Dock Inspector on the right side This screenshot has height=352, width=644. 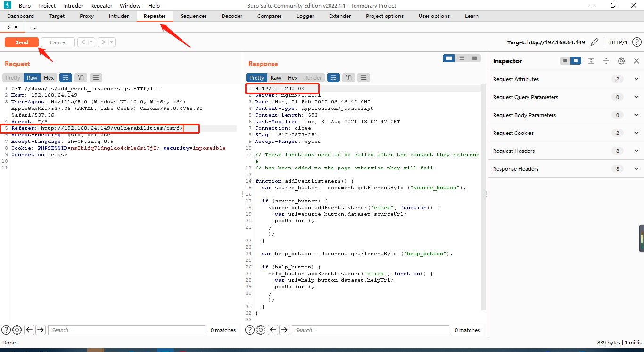576,61
